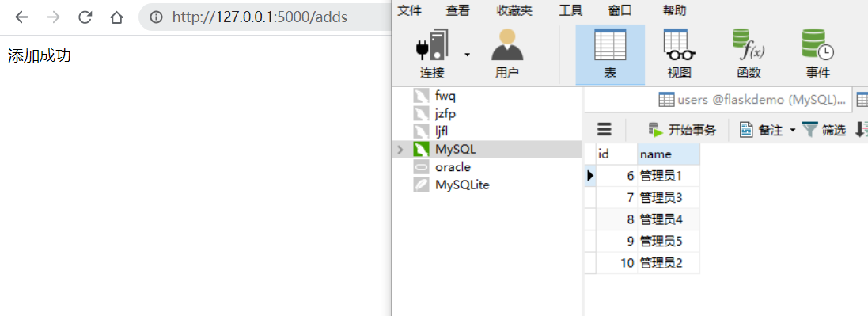868x316 pixels.
Task: Click the cell 管理员4
Action: (669, 219)
